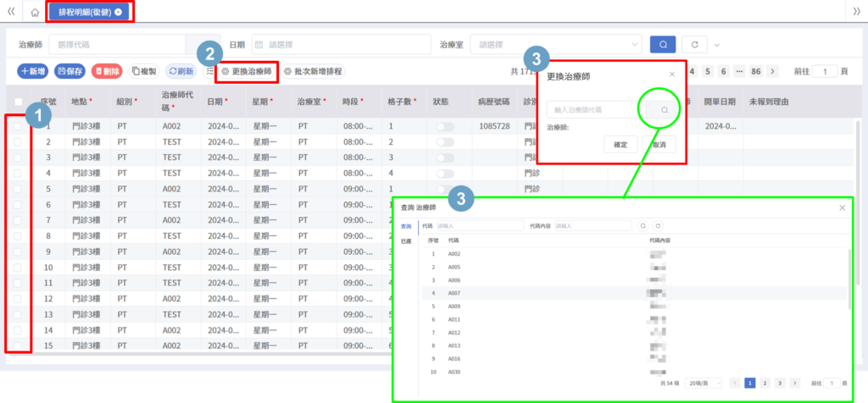Viewport: 868px width, 403px height.
Task: Check the checkbox for row 14
Action: click(x=18, y=330)
